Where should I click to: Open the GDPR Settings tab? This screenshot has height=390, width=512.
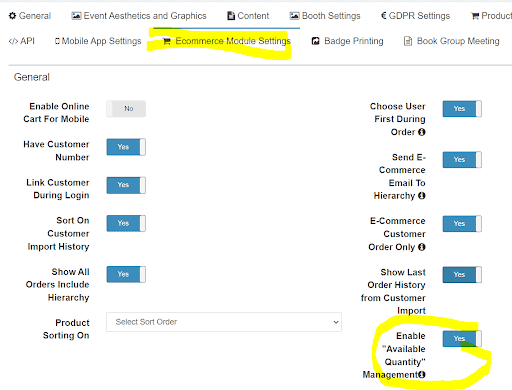tap(416, 16)
